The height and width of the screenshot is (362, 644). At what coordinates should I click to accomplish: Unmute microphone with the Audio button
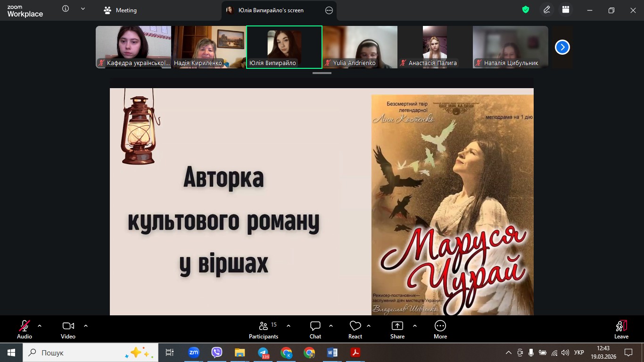25,329
